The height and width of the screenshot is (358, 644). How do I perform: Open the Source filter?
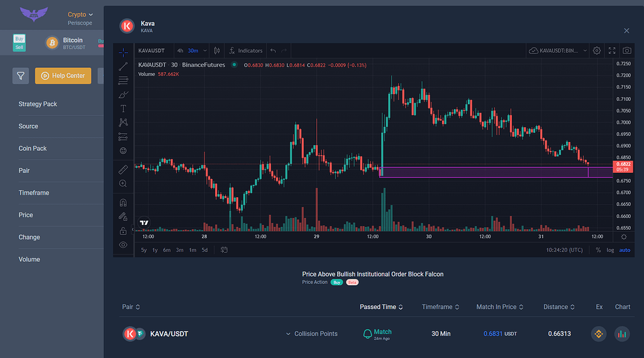[28, 126]
